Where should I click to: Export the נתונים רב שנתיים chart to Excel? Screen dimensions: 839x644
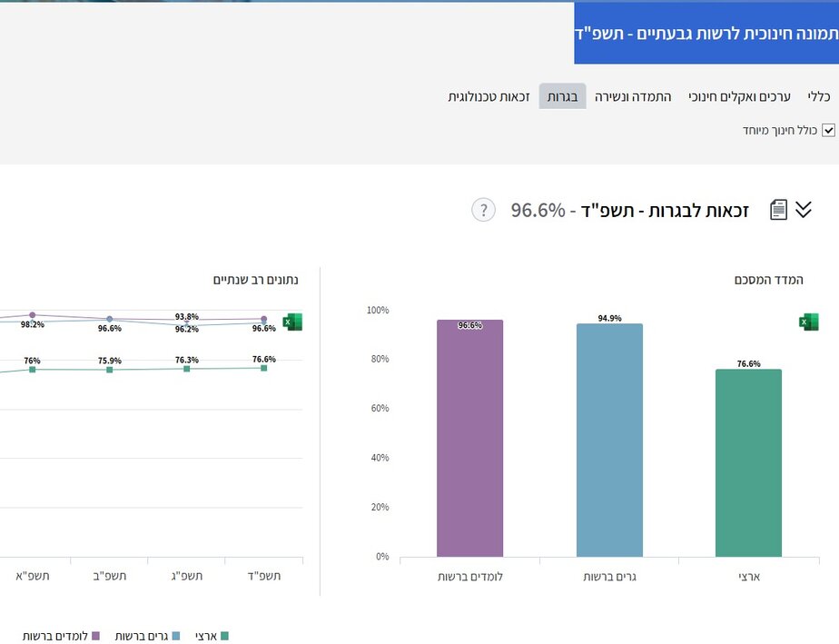coord(291,322)
